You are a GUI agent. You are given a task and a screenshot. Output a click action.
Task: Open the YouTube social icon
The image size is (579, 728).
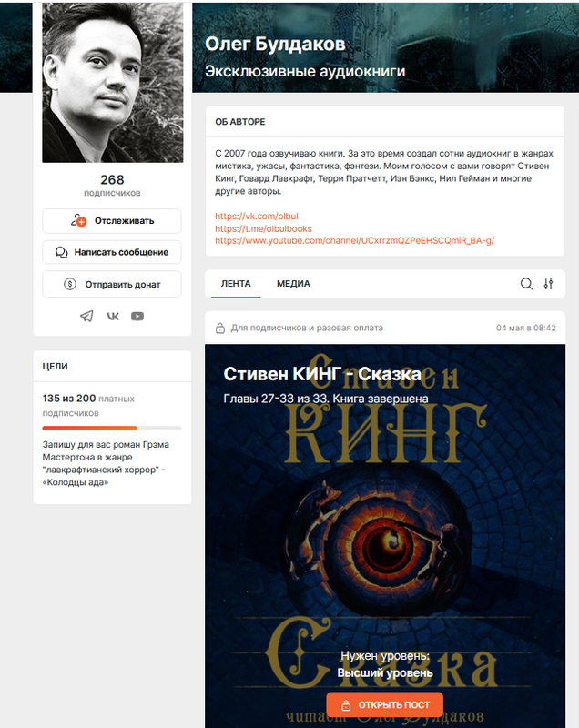[x=137, y=316]
